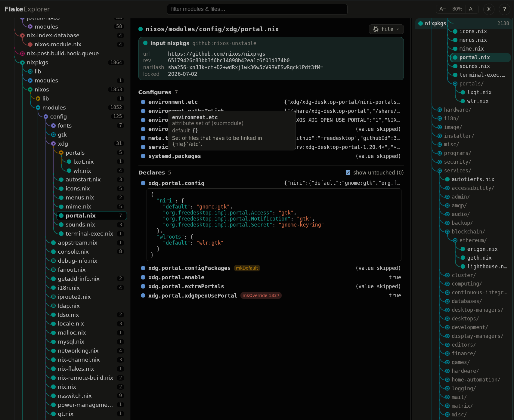Click the input nixpkgs green dot
The width and height of the screenshot is (514, 420).
click(145, 43)
